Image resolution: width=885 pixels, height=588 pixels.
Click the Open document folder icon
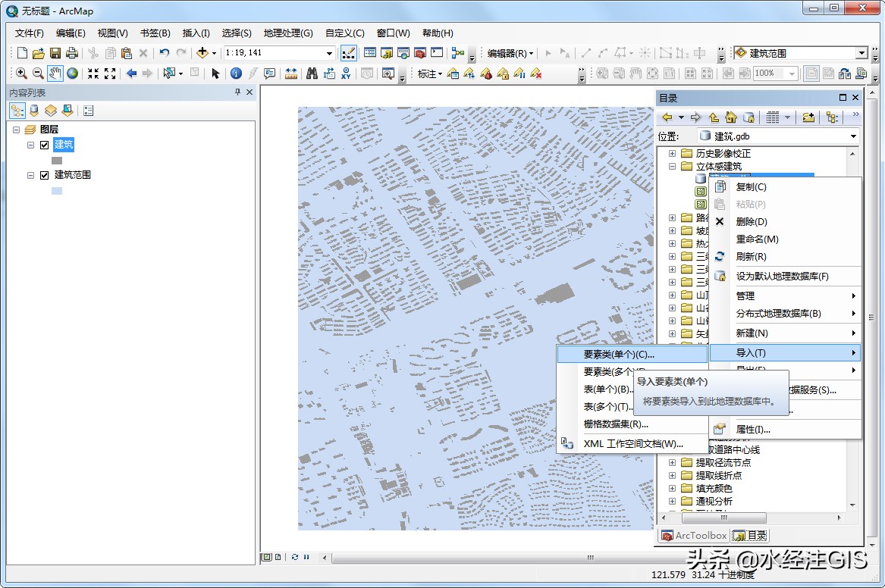click(x=39, y=53)
